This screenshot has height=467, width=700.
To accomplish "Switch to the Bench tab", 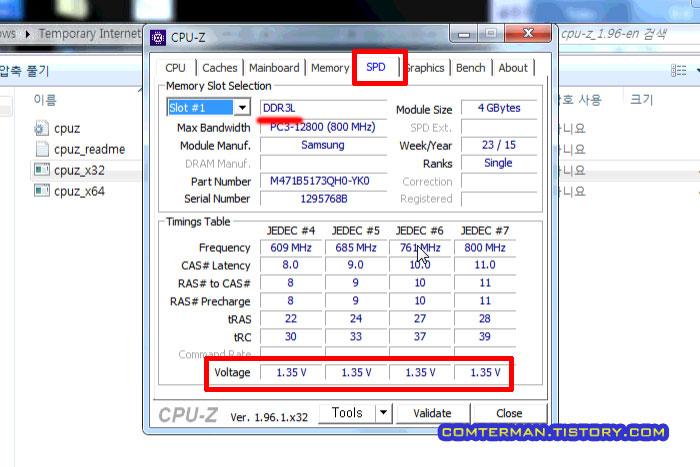I will (471, 68).
